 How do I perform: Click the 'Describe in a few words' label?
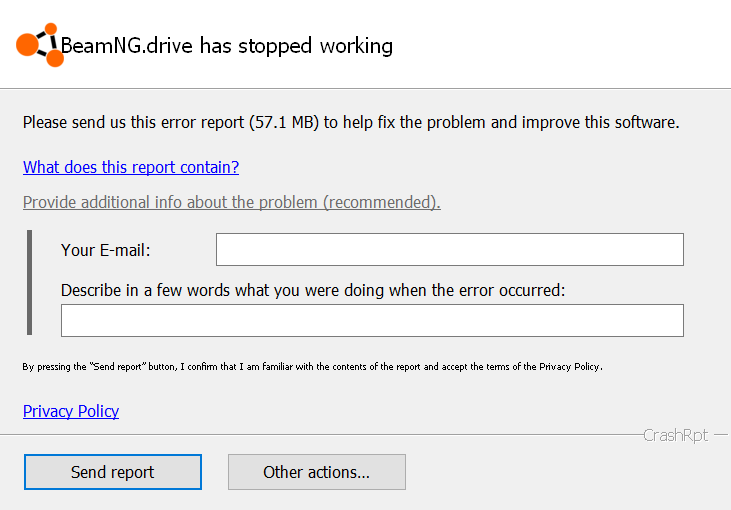coord(313,290)
